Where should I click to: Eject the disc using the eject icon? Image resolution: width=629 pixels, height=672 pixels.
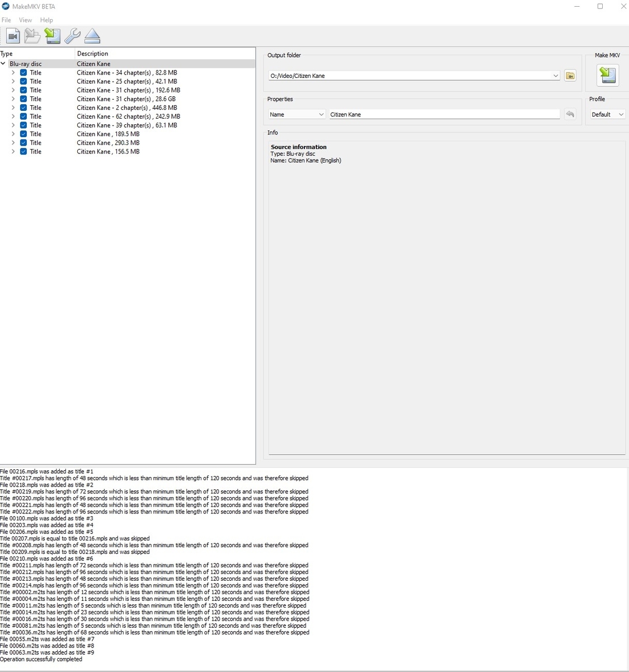pyautogui.click(x=92, y=36)
